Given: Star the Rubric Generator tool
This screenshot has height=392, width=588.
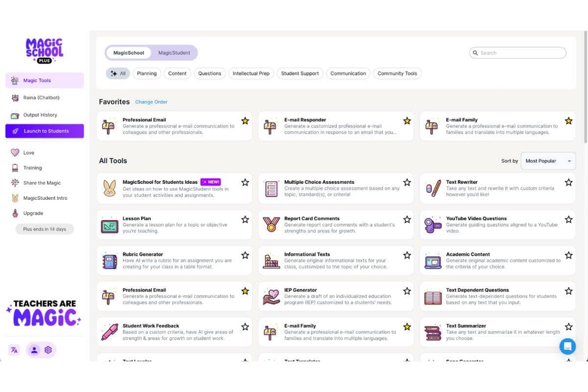Looking at the screenshot, I should pyautogui.click(x=245, y=255).
